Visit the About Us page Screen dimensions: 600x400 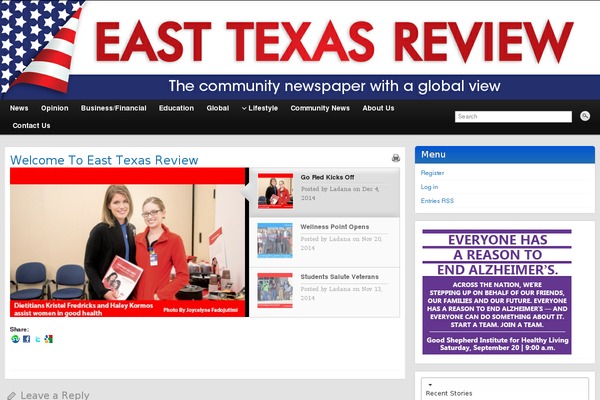click(378, 108)
